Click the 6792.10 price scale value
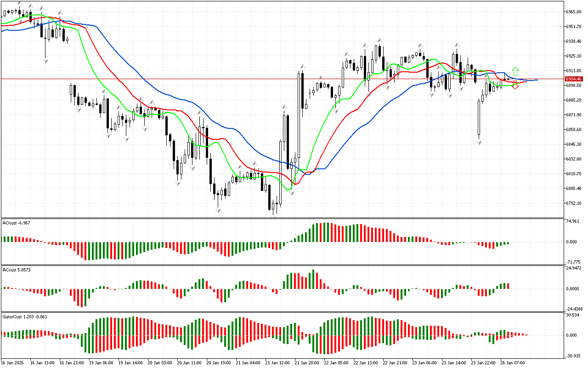This screenshot has width=588, height=368. 574,203
